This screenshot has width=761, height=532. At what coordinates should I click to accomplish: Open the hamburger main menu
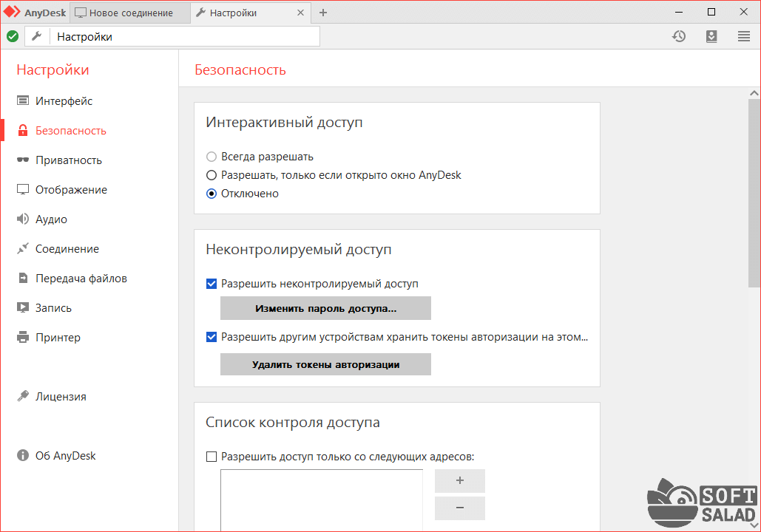coord(744,36)
